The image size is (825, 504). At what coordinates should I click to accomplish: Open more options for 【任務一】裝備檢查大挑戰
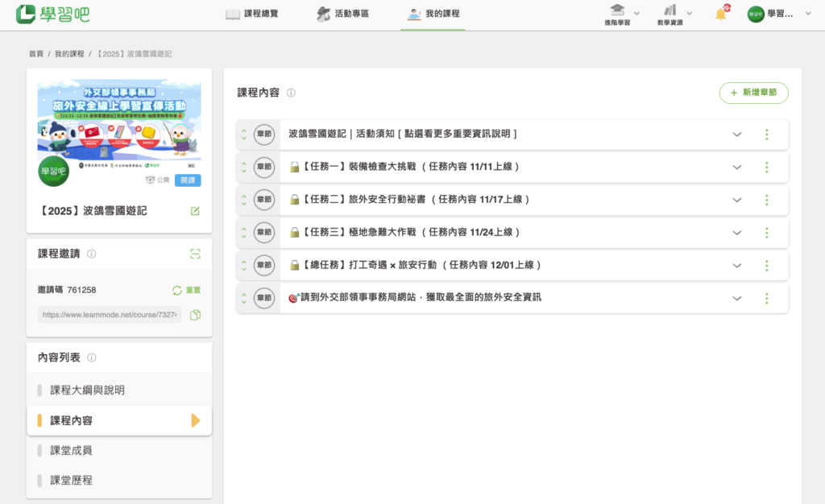pos(766,167)
